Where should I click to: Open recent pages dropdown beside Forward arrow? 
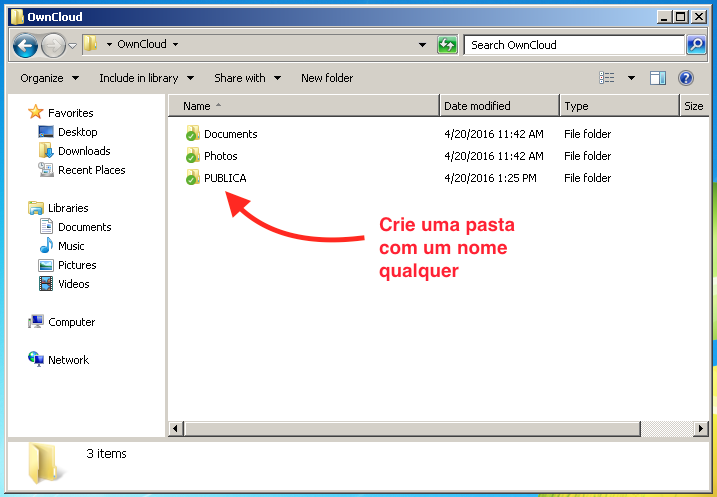pyautogui.click(x=72, y=45)
